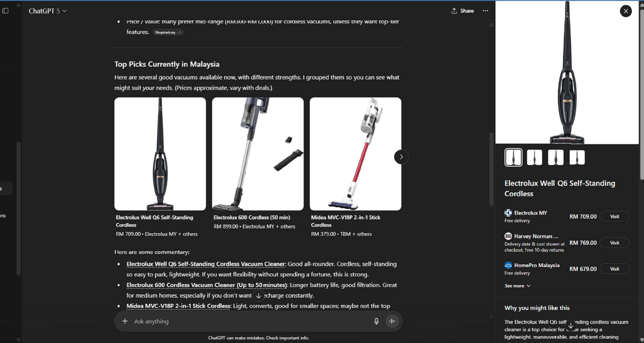Image resolution: width=644 pixels, height=343 pixels.
Task: Start voice mode with waveform icon
Action: pyautogui.click(x=392, y=321)
